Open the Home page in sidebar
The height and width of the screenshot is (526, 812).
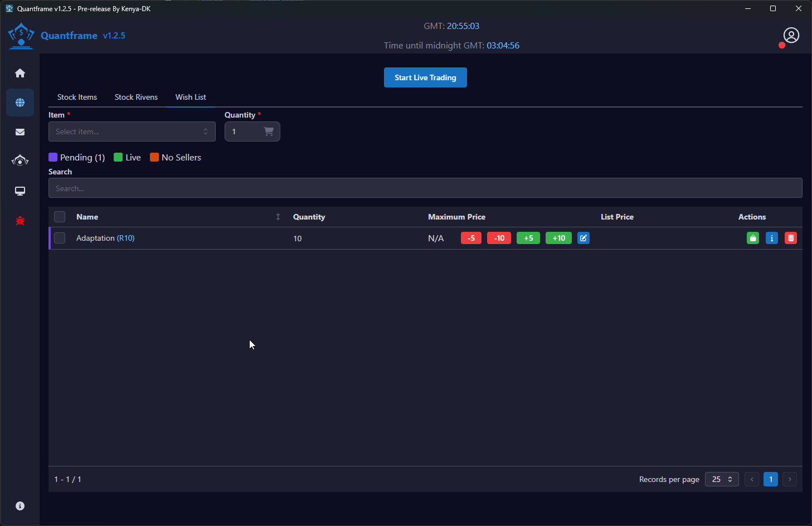click(20, 73)
